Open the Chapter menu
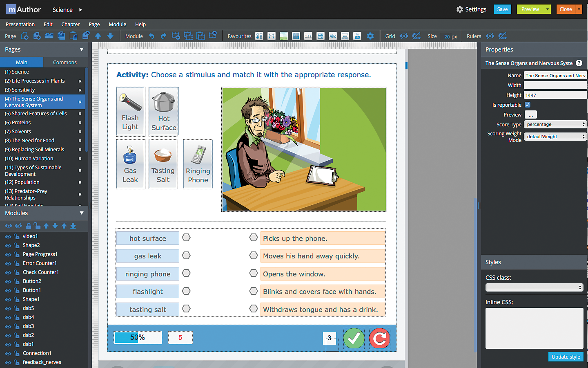Image resolution: width=588 pixels, height=368 pixels. 70,24
